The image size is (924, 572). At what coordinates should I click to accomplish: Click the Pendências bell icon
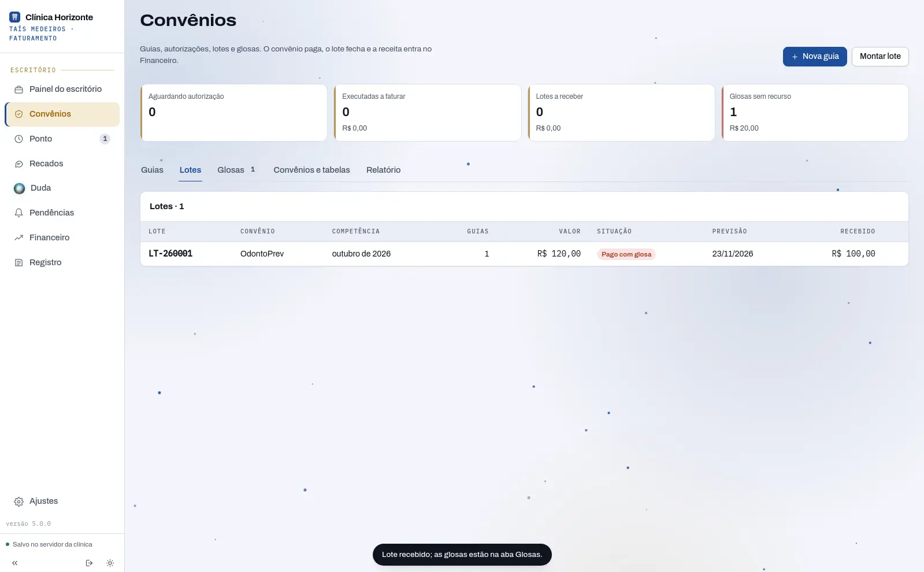click(x=18, y=213)
